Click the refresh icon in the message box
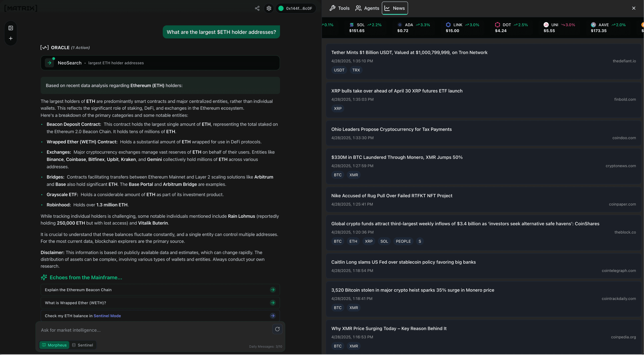The image size is (644, 355). pyautogui.click(x=277, y=329)
